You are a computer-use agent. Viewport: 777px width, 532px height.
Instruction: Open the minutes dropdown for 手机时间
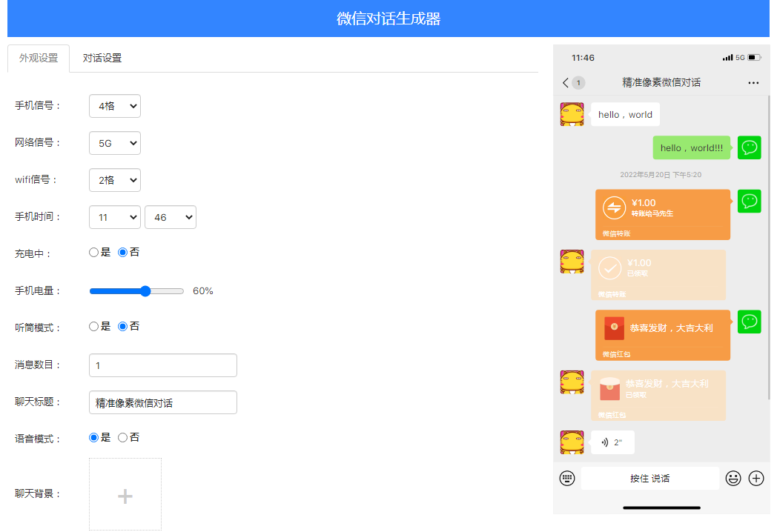(171, 217)
